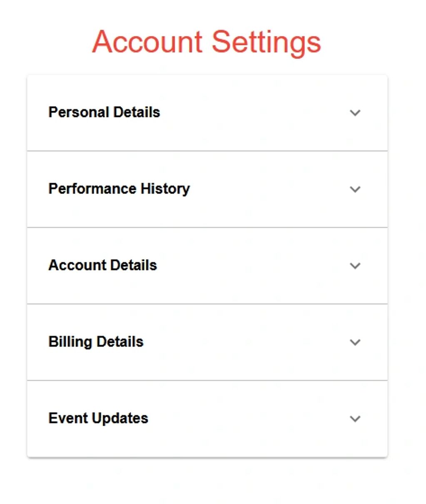This screenshot has width=426, height=504.
Task: Select the Performance History label text
Action: (x=119, y=189)
